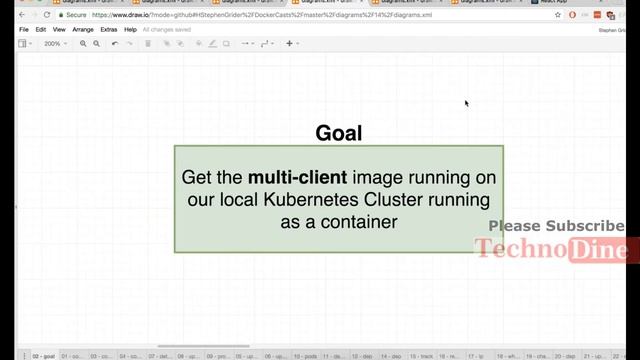Go forward in browser history
Screen dimensions: 640x360
pos(34,15)
